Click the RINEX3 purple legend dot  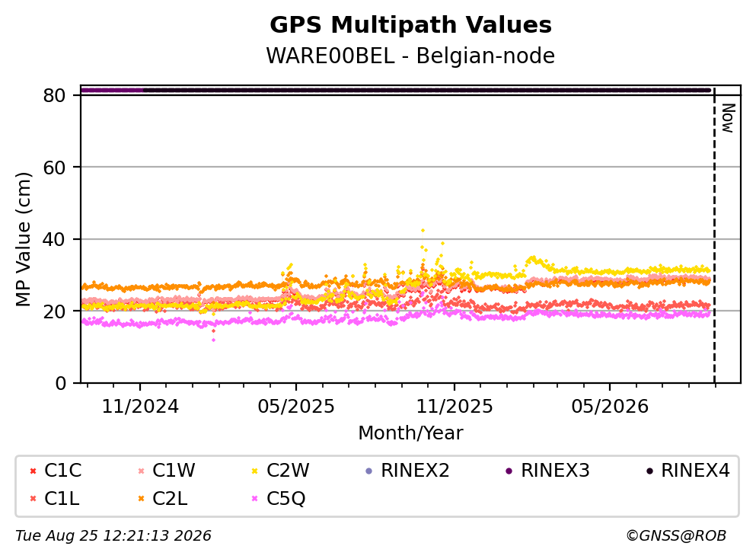[x=509, y=471]
